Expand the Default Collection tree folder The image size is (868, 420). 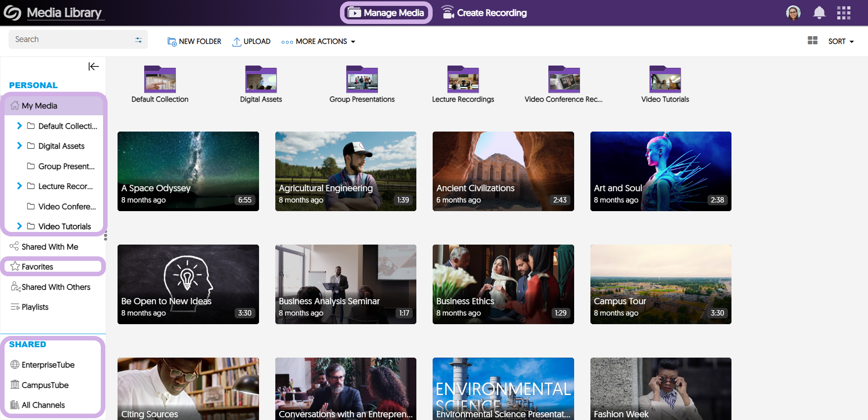[19, 126]
